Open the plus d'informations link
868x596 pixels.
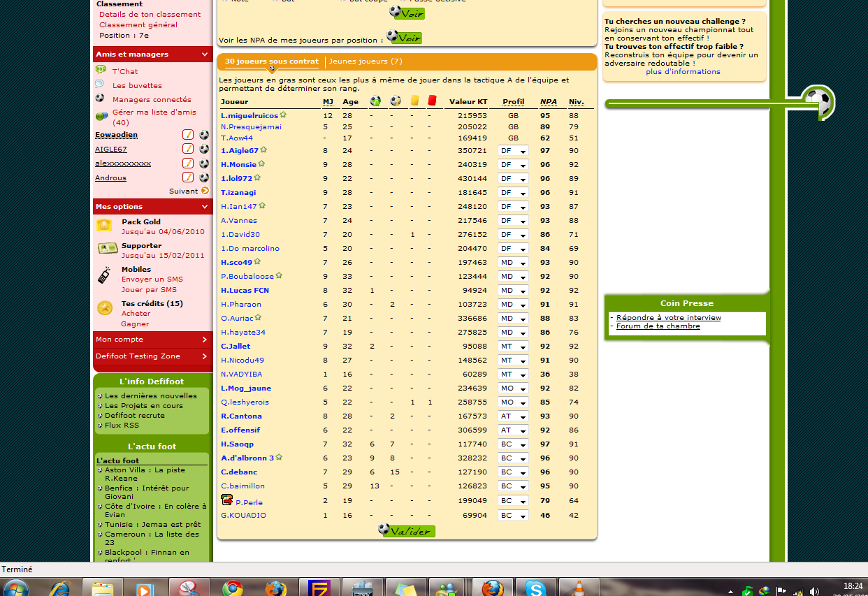point(683,71)
